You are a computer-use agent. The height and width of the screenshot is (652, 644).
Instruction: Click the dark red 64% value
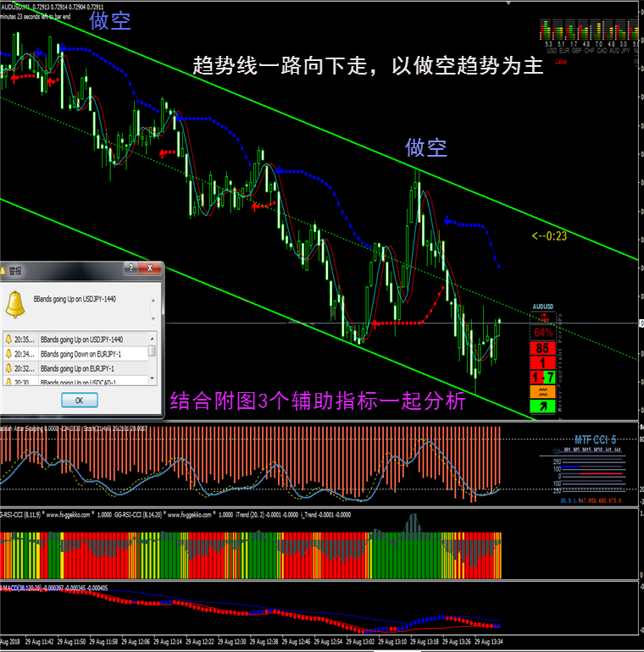coord(543,333)
